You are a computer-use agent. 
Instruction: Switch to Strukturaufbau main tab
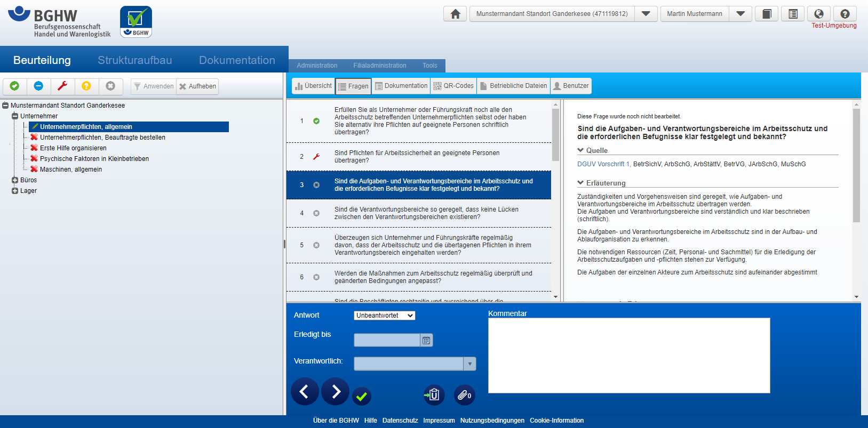pyautogui.click(x=135, y=60)
